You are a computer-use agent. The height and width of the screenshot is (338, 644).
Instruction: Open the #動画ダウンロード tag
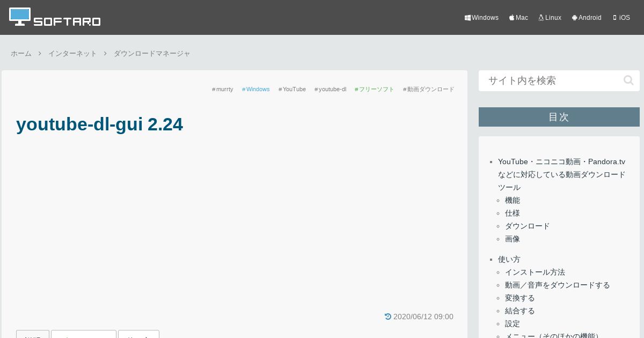[429, 89]
